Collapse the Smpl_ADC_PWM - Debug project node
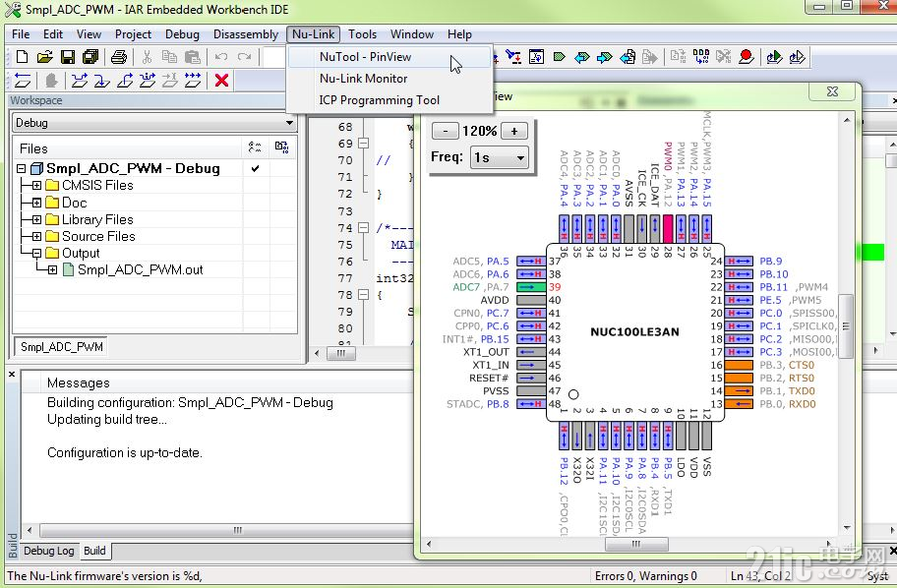The height and width of the screenshot is (588, 897). tap(22, 169)
